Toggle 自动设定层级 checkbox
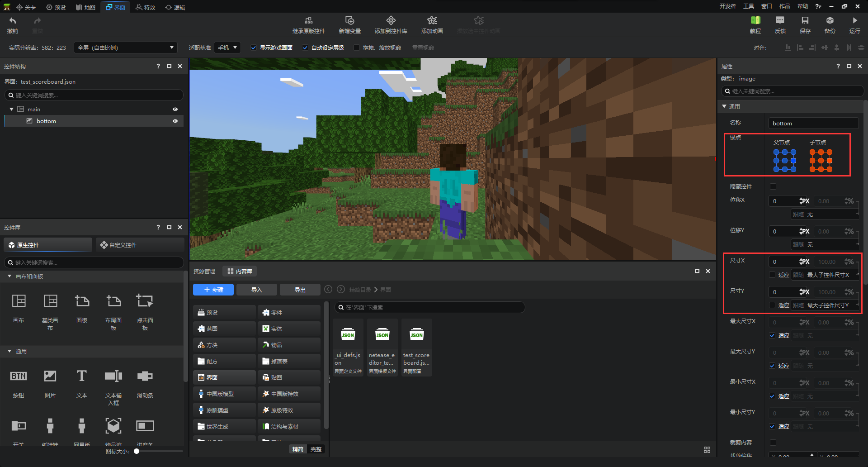Screen dimensions: 868x467 (305, 48)
